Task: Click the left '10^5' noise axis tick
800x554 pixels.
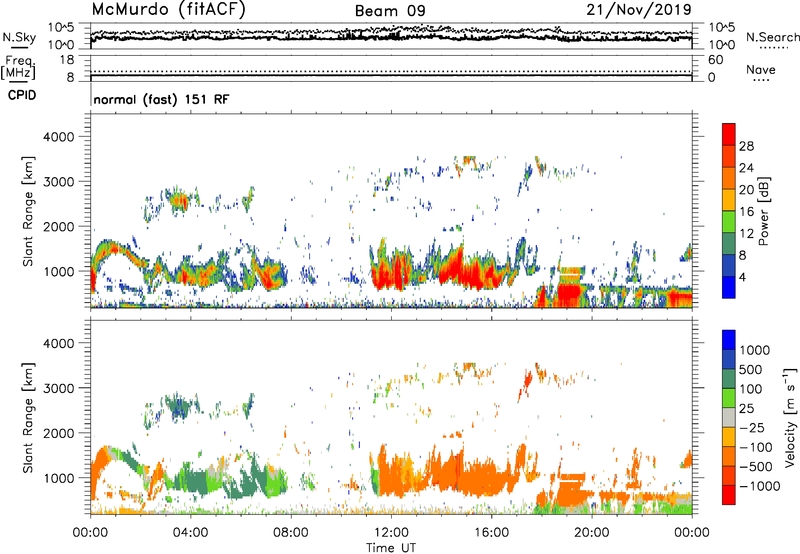Action: (61, 27)
